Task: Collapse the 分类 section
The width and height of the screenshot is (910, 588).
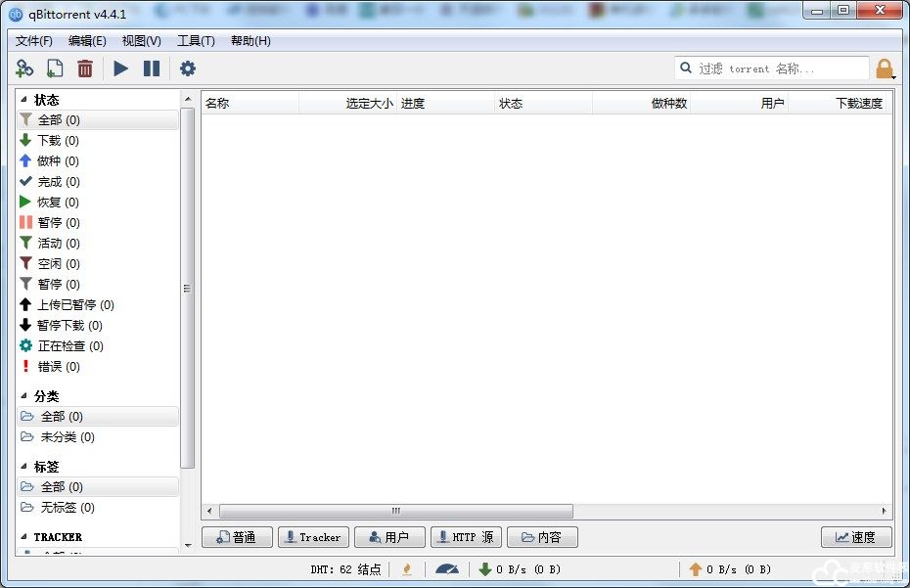Action: click(23, 396)
